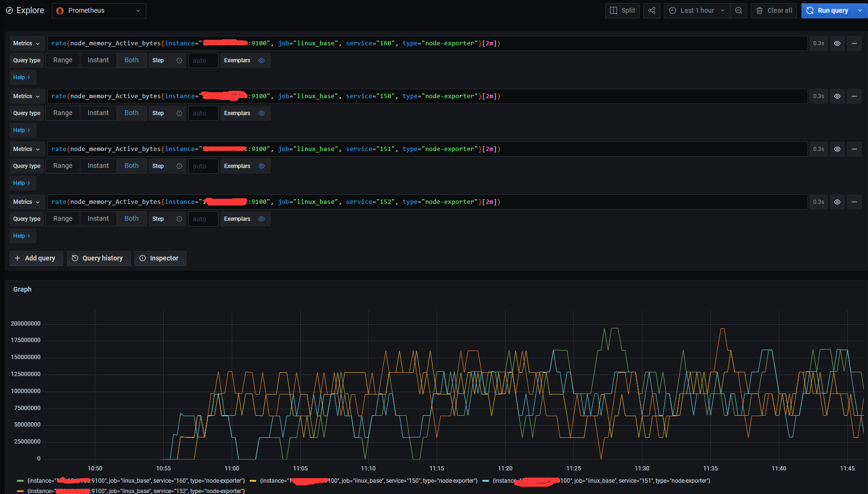The width and height of the screenshot is (868, 494).
Task: Expand Help under the first query
Action: coord(22,77)
